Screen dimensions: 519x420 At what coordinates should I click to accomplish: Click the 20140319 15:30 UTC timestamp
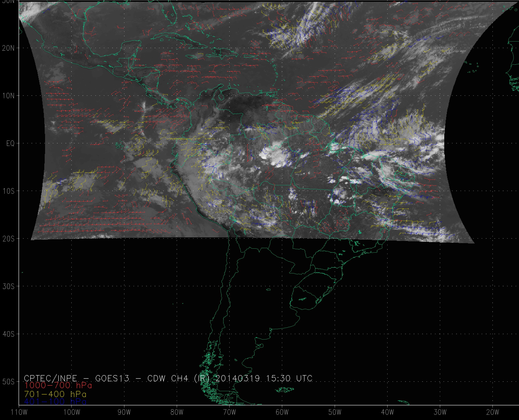(x=264, y=378)
